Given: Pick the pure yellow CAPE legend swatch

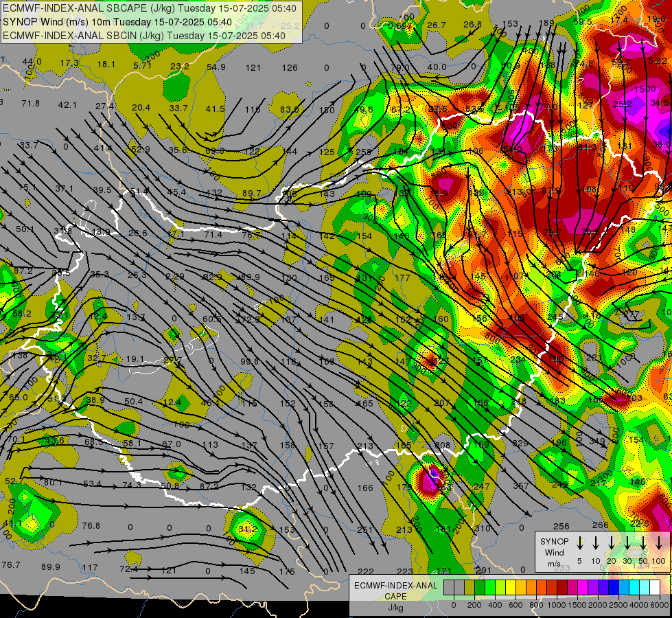Looking at the screenshot, I should click(511, 588).
